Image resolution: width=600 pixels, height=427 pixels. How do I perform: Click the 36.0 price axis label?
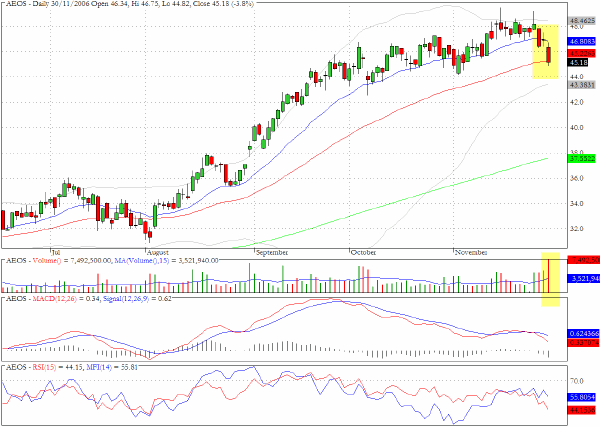coord(576,178)
